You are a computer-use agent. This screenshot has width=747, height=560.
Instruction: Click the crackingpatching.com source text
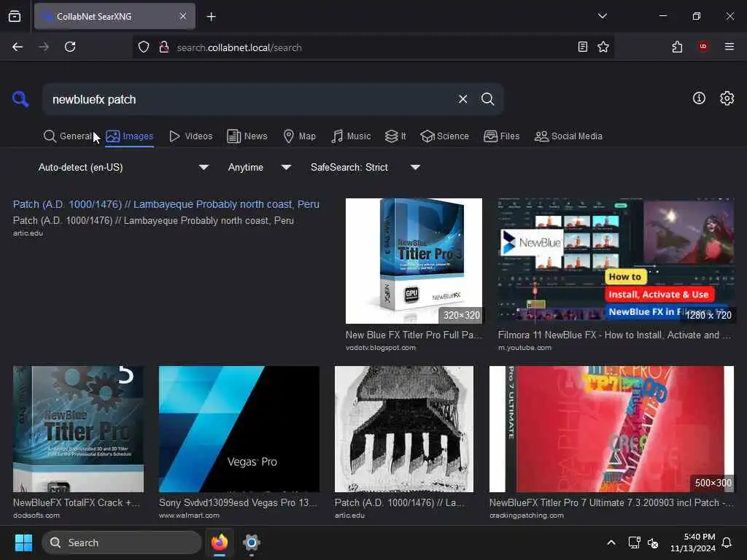click(x=527, y=516)
